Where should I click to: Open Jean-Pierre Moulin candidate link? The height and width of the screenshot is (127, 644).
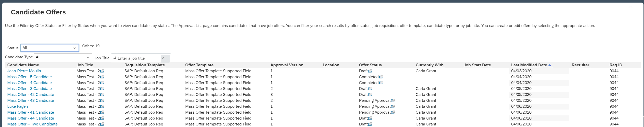(24, 71)
